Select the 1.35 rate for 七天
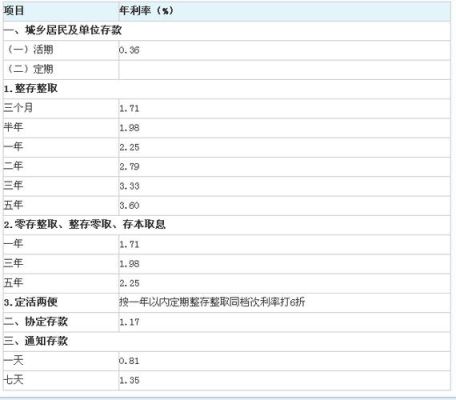Viewport: 456px width, 400px height. coord(129,380)
